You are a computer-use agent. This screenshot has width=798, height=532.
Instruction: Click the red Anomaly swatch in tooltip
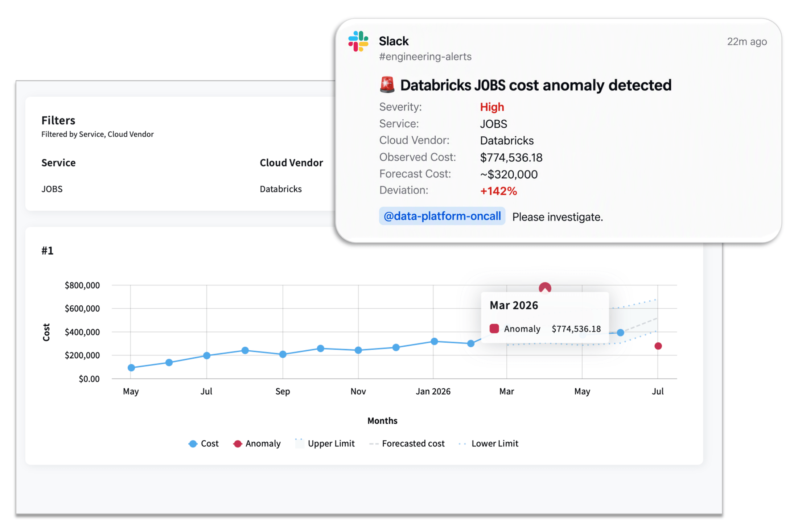(494, 329)
